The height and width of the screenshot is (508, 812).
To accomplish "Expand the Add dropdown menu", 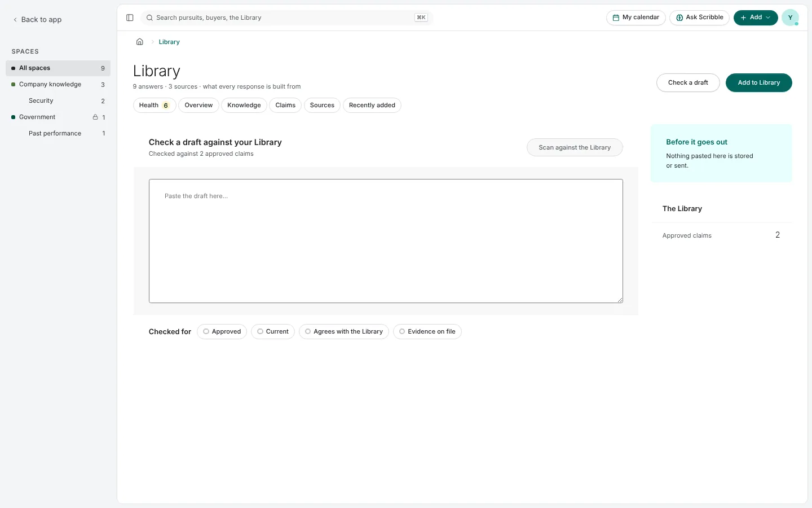I will pos(756,17).
